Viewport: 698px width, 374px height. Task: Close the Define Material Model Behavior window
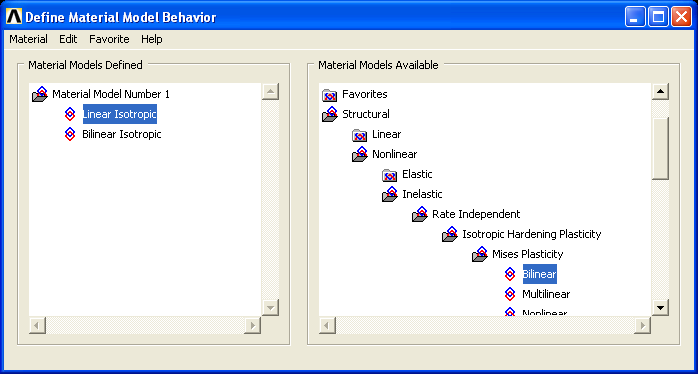[x=681, y=17]
